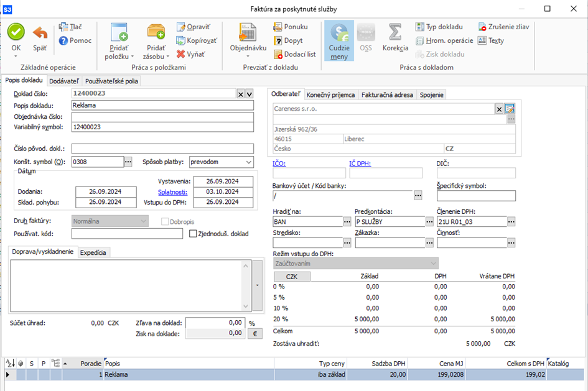Click the IČ DPH link
588x391 pixels.
point(360,163)
